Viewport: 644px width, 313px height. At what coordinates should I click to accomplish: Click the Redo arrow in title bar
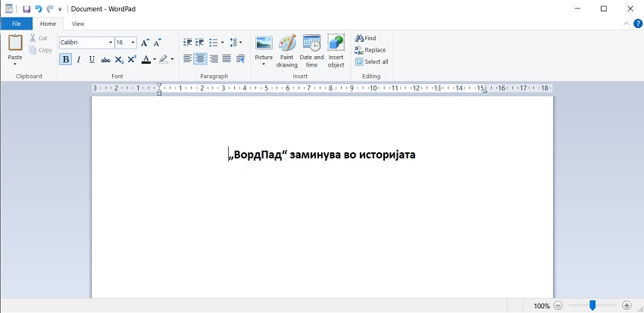point(50,8)
